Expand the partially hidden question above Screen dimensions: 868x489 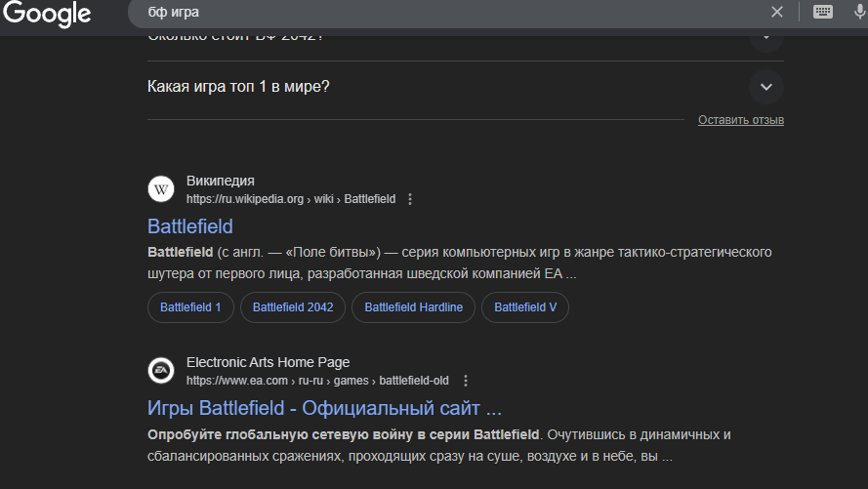point(766,37)
